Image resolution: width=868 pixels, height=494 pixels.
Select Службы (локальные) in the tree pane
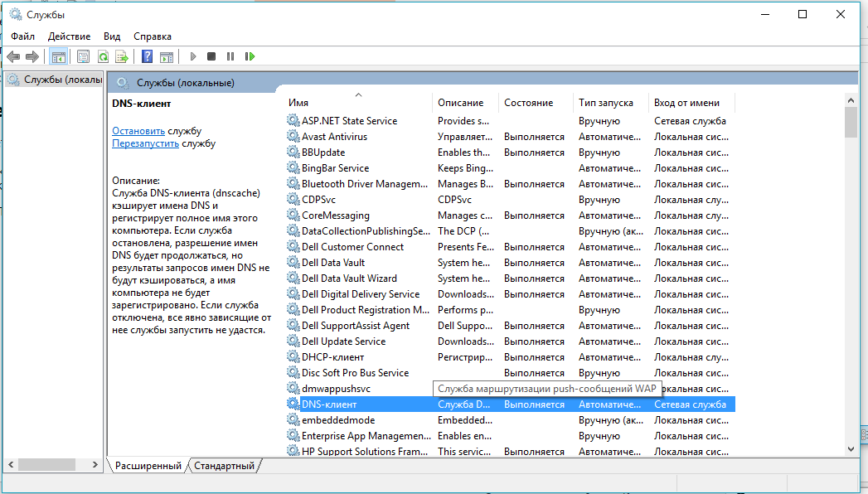(x=55, y=80)
